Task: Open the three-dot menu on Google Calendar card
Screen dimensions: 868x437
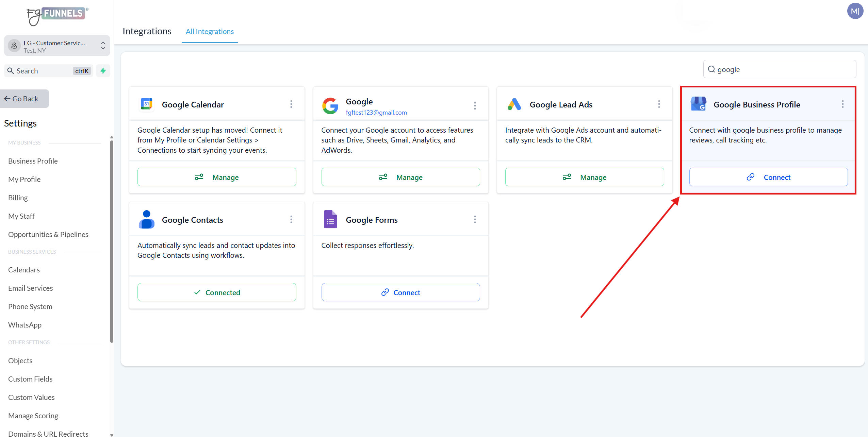Action: (x=291, y=104)
